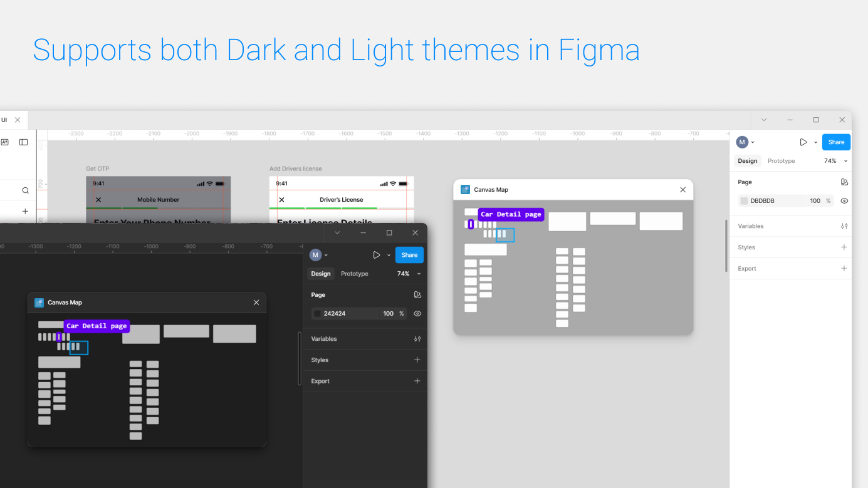Edit 100 opacity field in dark panel

click(x=389, y=314)
